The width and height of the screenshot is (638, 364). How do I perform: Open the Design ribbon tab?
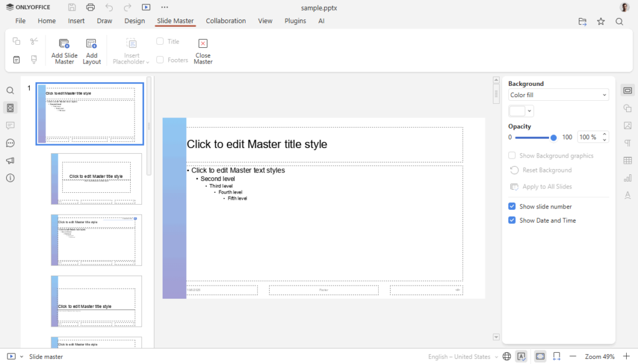point(135,21)
